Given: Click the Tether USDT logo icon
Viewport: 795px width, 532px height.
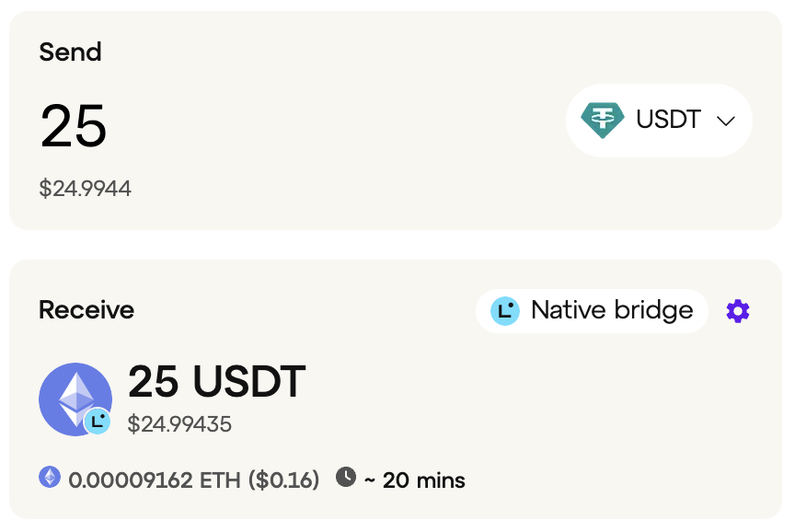Looking at the screenshot, I should pyautogui.click(x=603, y=121).
